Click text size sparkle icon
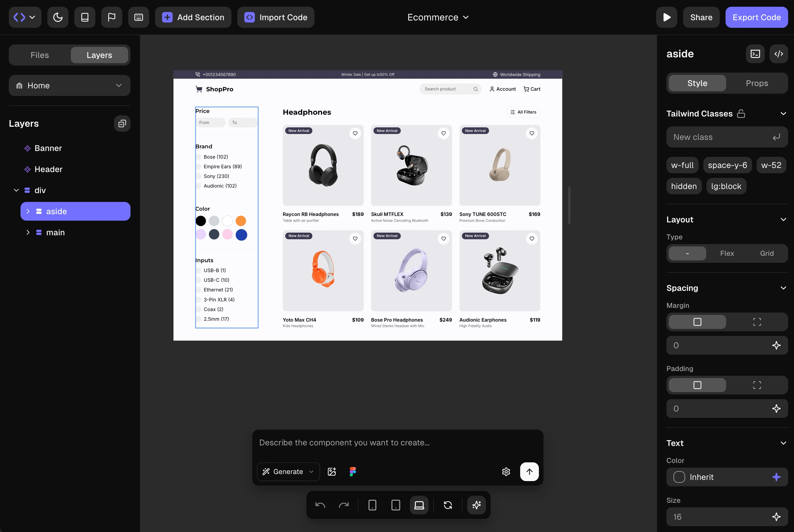Viewport: 794px width, 532px height. point(776,517)
